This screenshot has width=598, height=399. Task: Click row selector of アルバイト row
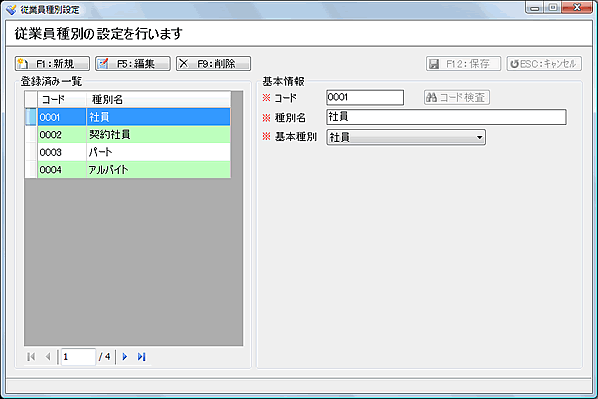click(x=31, y=170)
